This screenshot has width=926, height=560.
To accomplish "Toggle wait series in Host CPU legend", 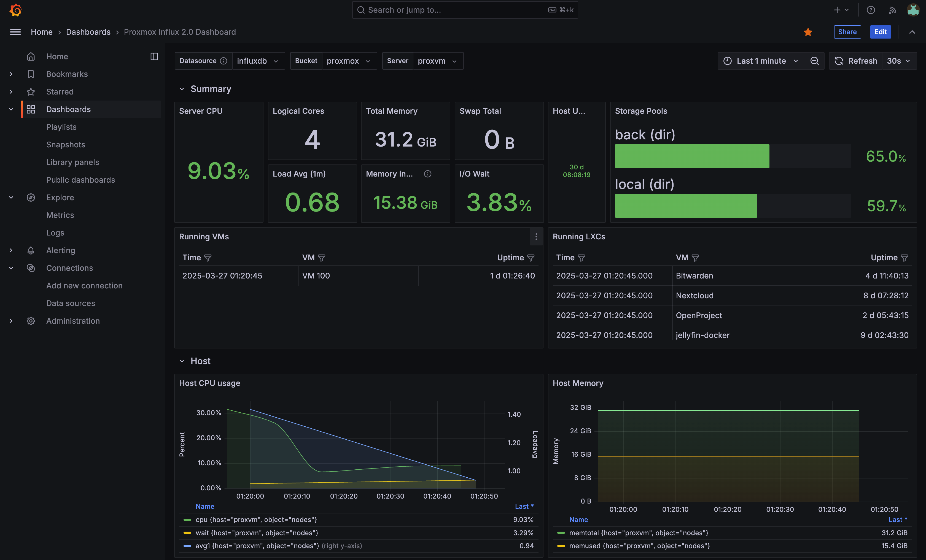I will [257, 533].
